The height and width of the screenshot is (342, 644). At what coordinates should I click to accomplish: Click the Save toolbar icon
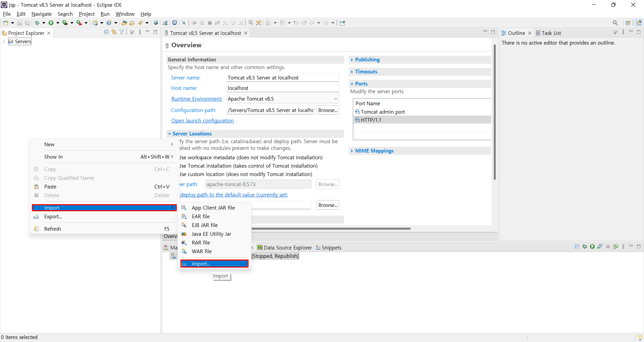pyautogui.click(x=19, y=23)
